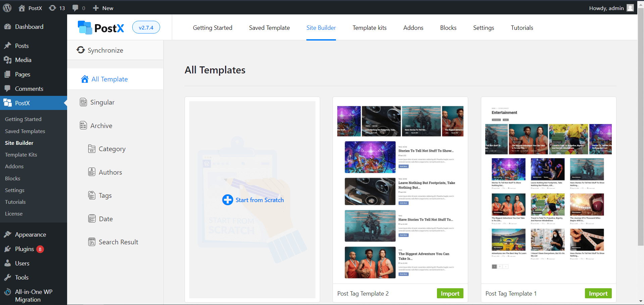Screen dimensions: 644x305
Task: Click the Synchronize refresh icon
Action: pyautogui.click(x=81, y=50)
